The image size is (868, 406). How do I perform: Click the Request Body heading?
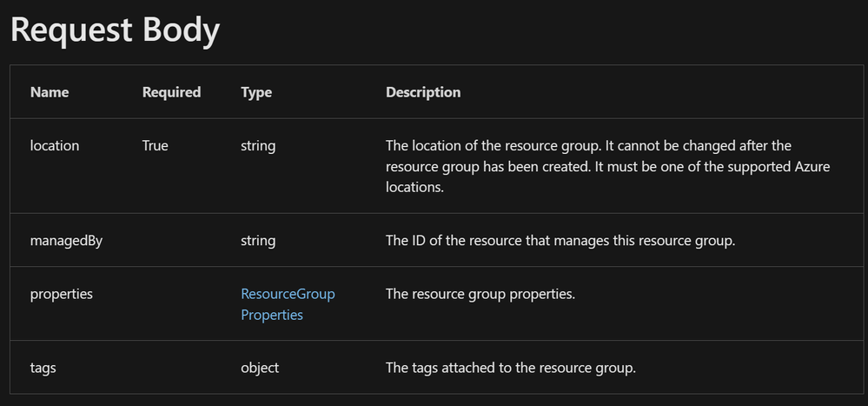(115, 30)
